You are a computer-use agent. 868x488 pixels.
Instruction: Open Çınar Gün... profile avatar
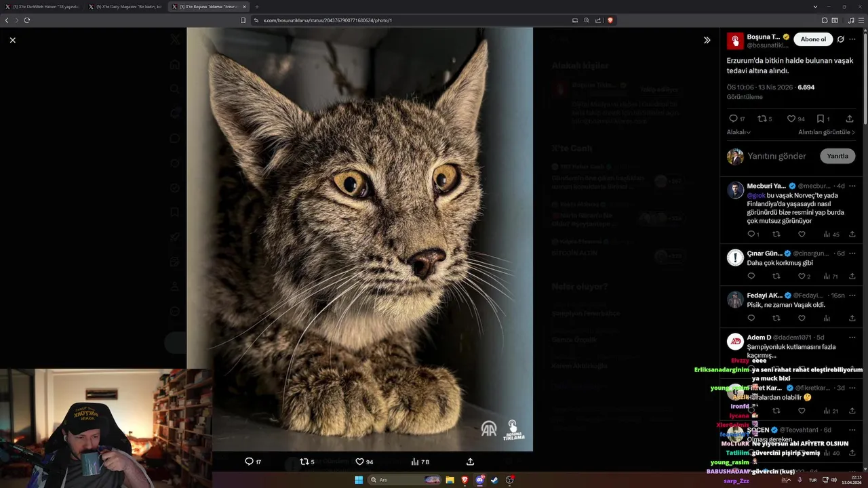[735, 258]
